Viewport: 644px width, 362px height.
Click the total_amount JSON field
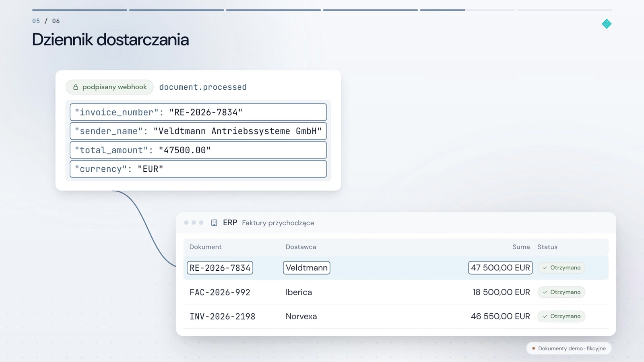198,150
